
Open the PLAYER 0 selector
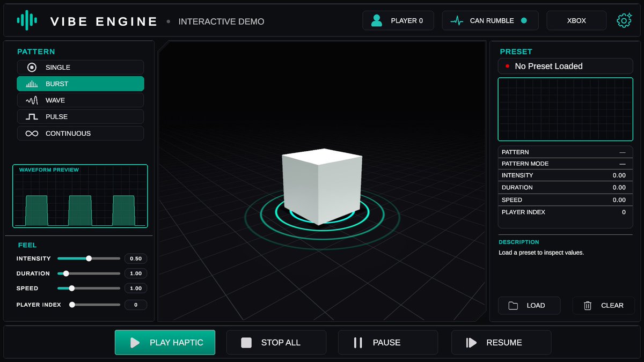[398, 20]
